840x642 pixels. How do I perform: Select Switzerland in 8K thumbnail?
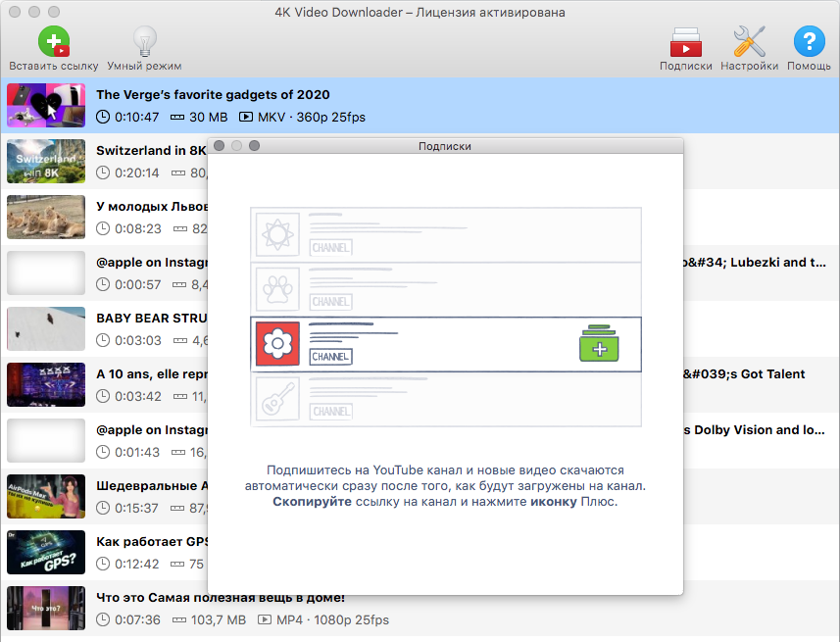click(46, 162)
